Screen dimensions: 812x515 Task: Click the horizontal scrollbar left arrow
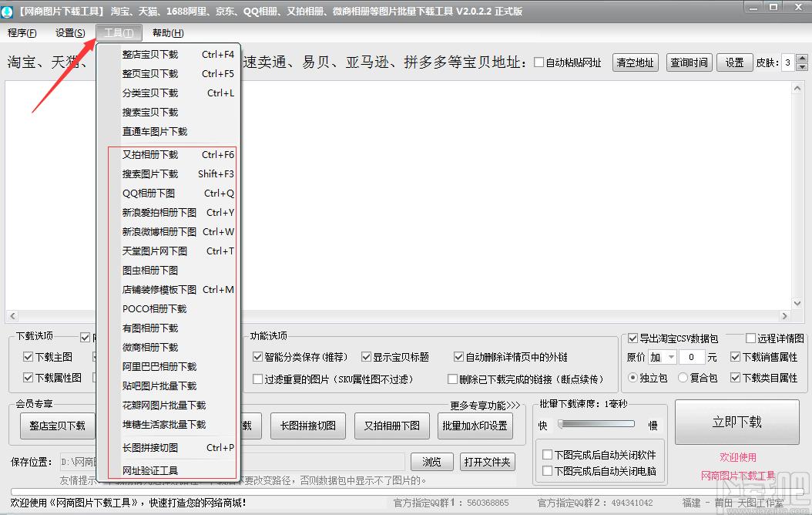point(13,315)
